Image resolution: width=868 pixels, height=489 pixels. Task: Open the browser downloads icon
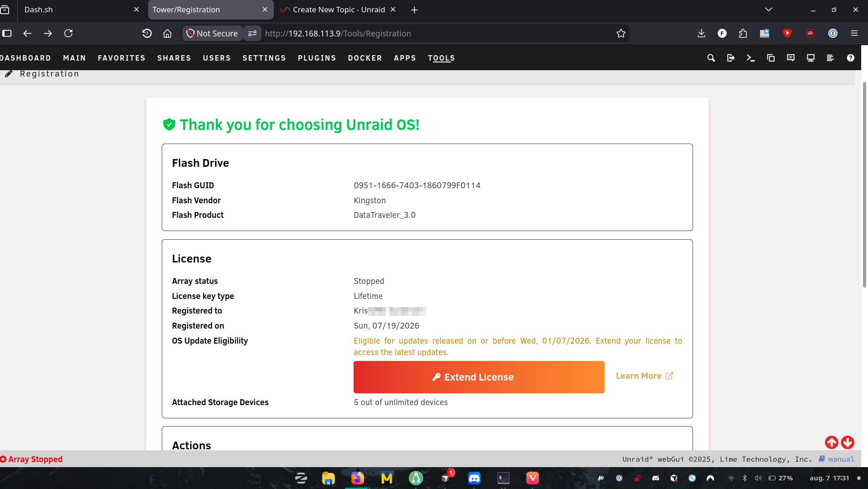(x=702, y=33)
